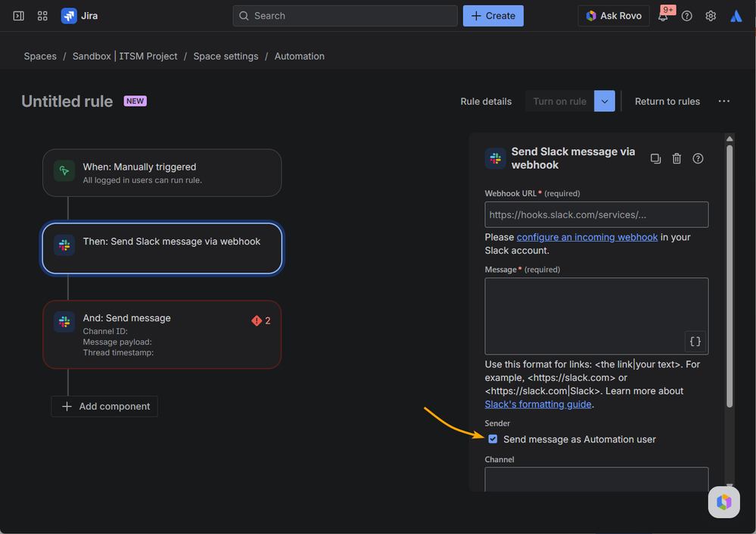Click Turn on rule button
This screenshot has width=756, height=534.
click(x=560, y=101)
